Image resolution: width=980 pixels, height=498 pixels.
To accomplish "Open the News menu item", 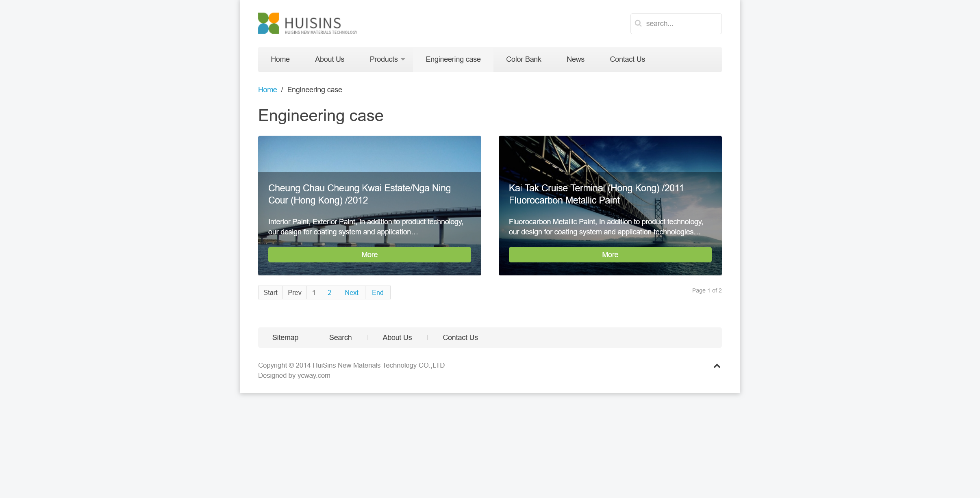I will coord(576,59).
